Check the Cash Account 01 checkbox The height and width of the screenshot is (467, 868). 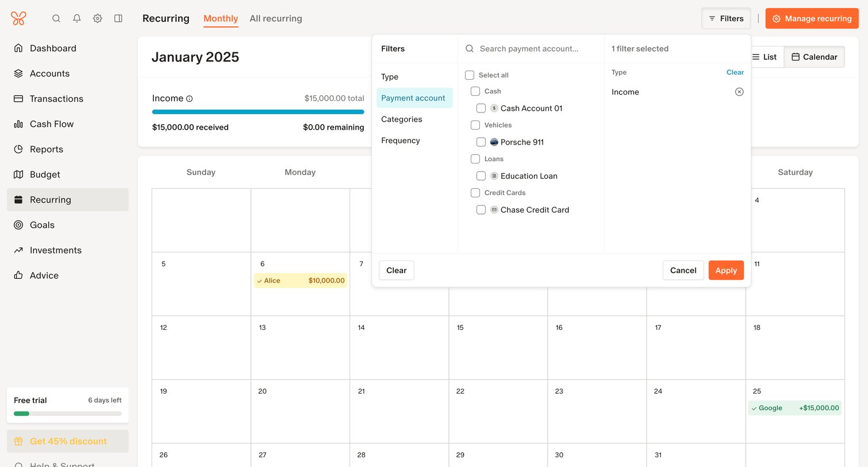tap(481, 108)
